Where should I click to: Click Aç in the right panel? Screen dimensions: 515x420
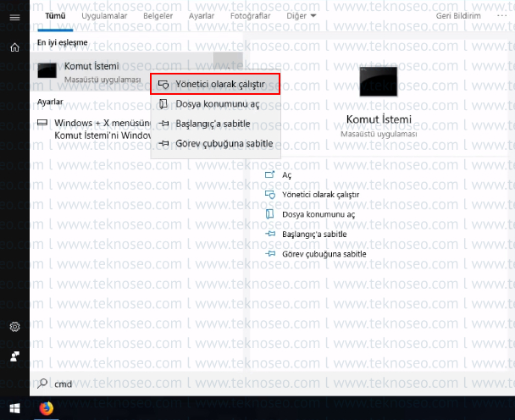287,175
